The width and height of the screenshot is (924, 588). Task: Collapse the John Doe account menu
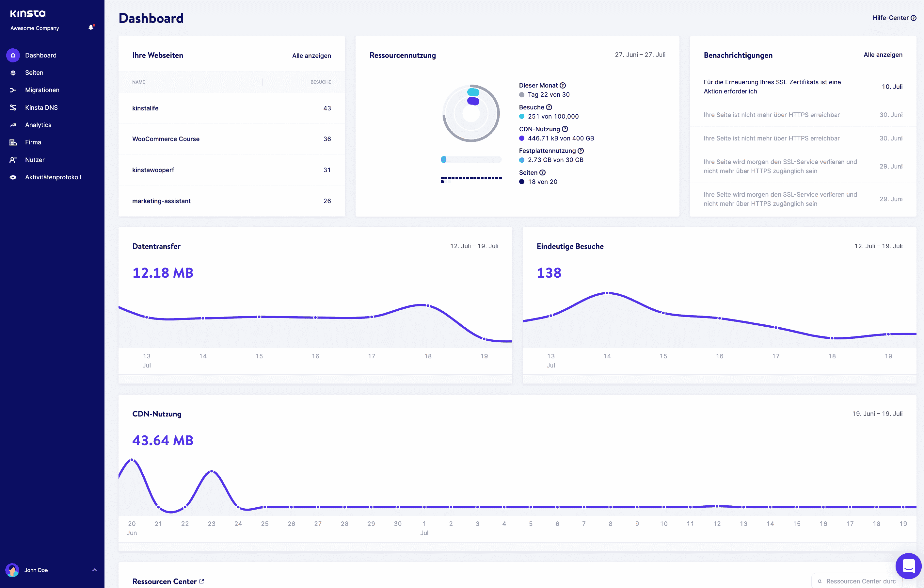coord(95,570)
